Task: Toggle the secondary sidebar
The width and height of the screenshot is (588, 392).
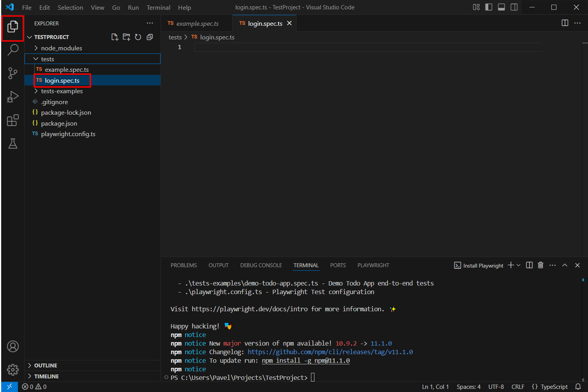Action: (514, 7)
